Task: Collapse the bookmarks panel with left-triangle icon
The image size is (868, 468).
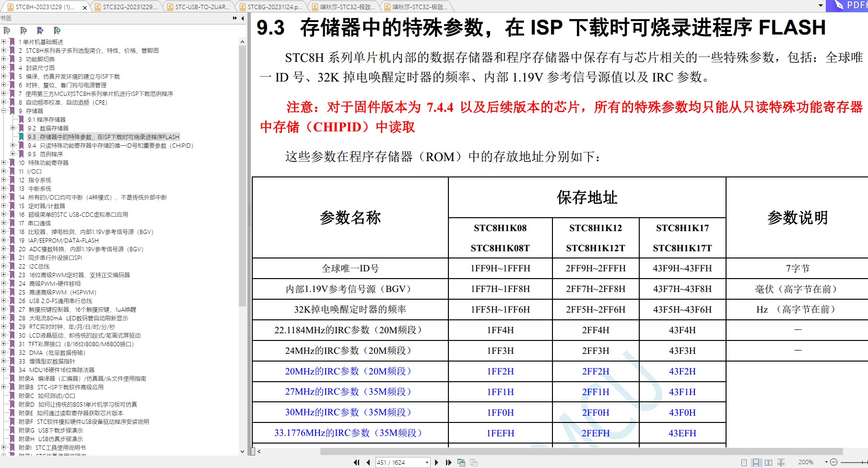Action: point(243,18)
